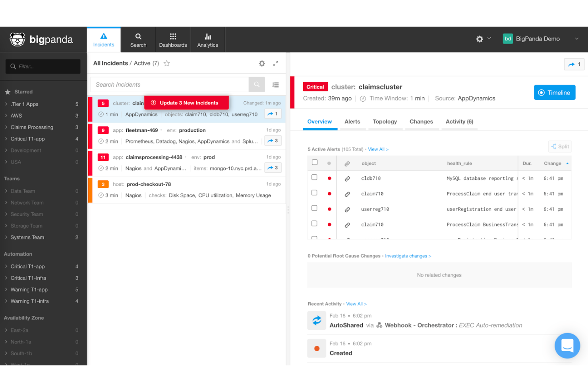Viewport: 588px width, 392px height.
Task: Expand the incident list to full screen
Action: [276, 63]
